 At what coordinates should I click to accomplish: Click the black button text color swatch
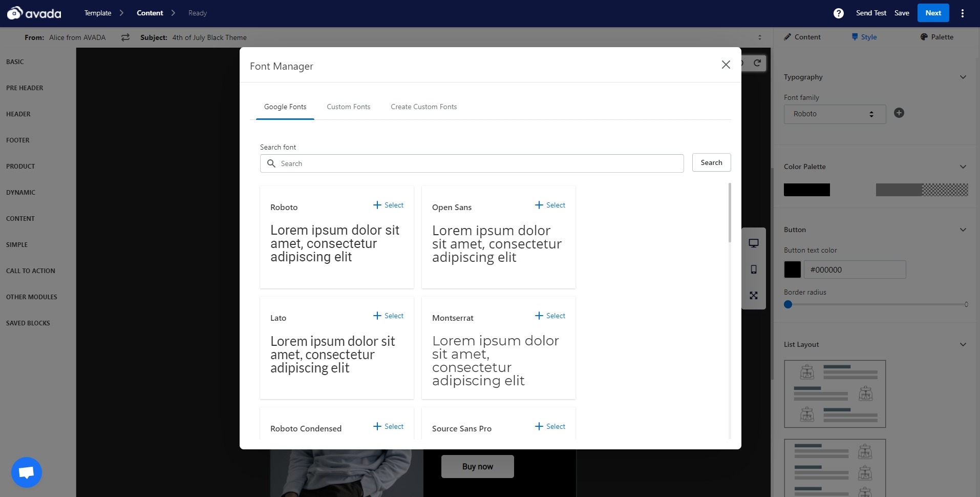tap(792, 270)
